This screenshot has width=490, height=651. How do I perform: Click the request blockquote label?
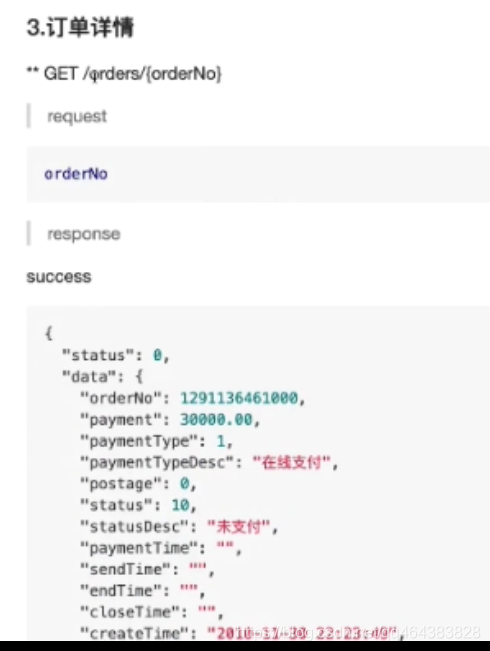77,116
